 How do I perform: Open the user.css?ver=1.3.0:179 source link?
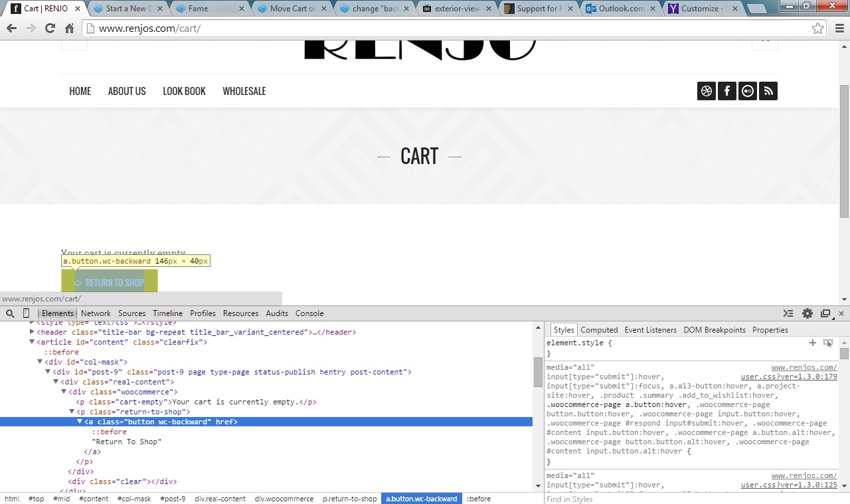(789, 377)
